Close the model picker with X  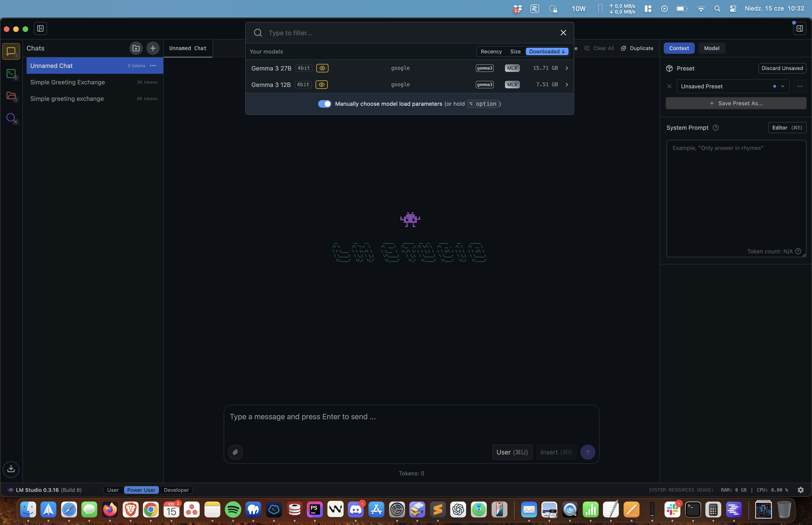click(563, 33)
